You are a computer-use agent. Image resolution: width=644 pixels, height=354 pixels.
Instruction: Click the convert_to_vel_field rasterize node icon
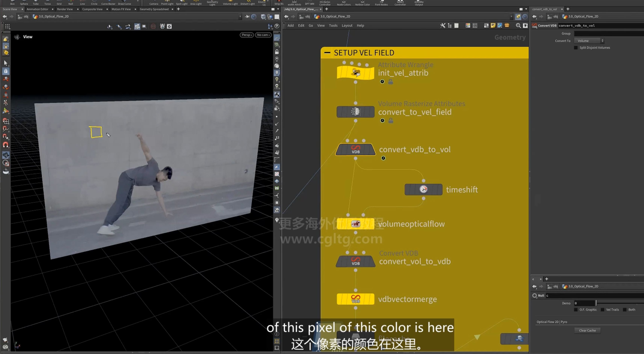(355, 112)
